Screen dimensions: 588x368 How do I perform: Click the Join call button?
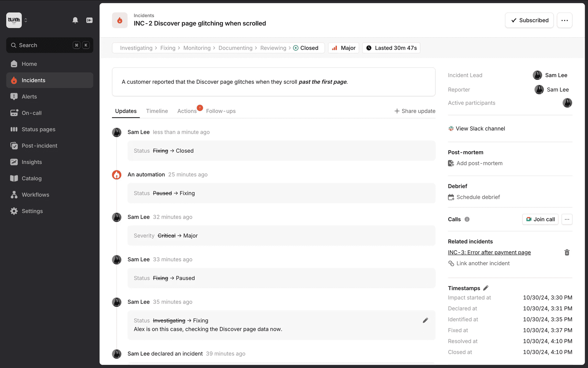pos(540,219)
